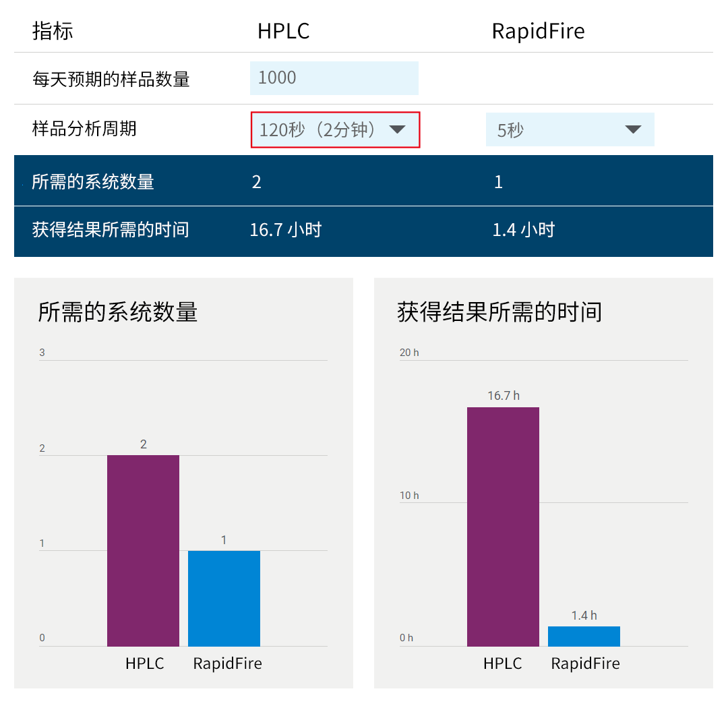Click the HPLC axis label under time chart

tap(502, 663)
